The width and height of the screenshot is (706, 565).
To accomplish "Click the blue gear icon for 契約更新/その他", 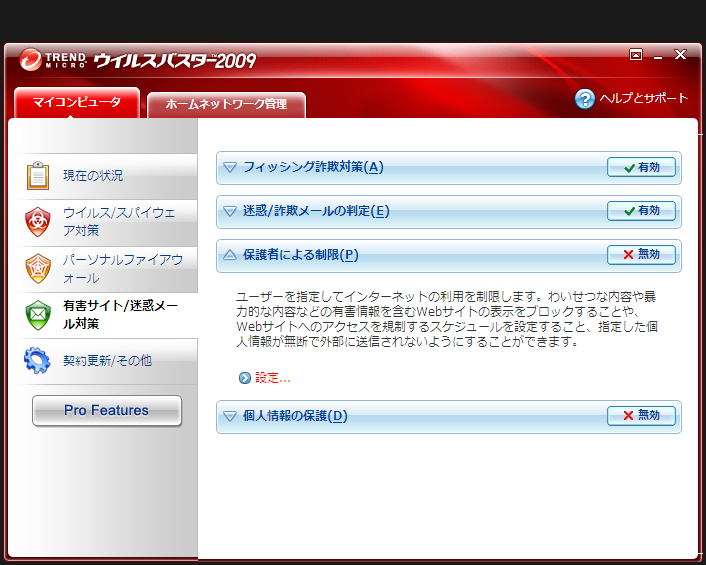I will [x=37, y=360].
